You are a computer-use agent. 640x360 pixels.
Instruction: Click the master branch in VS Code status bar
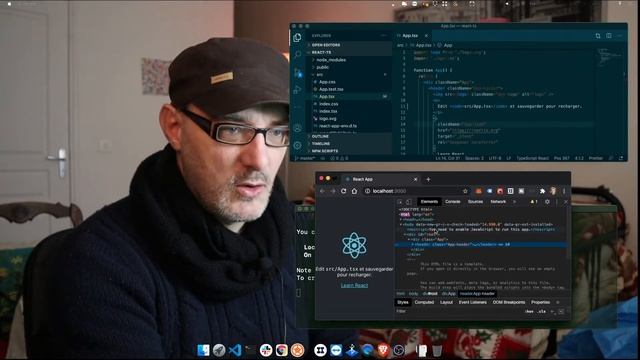click(x=305, y=158)
